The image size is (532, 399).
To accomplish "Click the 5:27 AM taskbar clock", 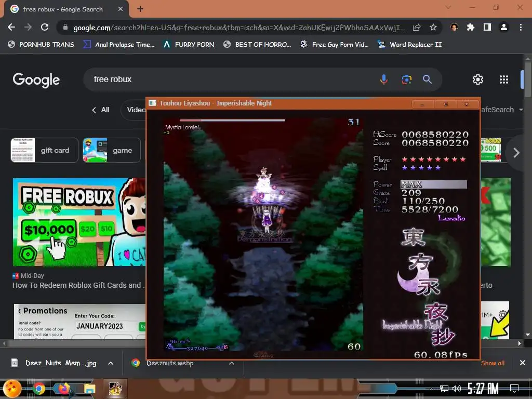I will click(x=483, y=389).
